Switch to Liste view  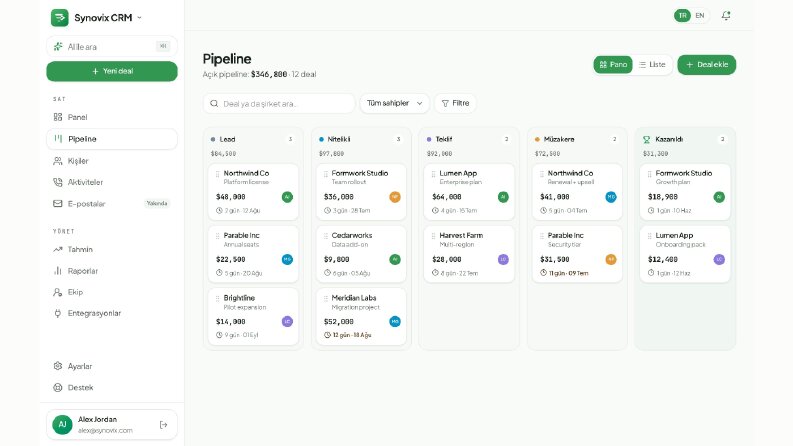pyautogui.click(x=652, y=65)
